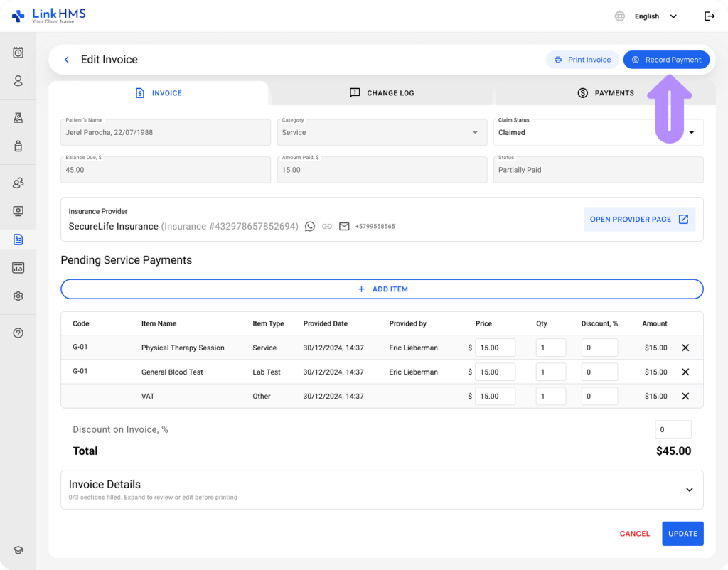This screenshot has height=570, width=728.
Task: Open the graduation cap tutorials icon
Action: click(x=18, y=550)
